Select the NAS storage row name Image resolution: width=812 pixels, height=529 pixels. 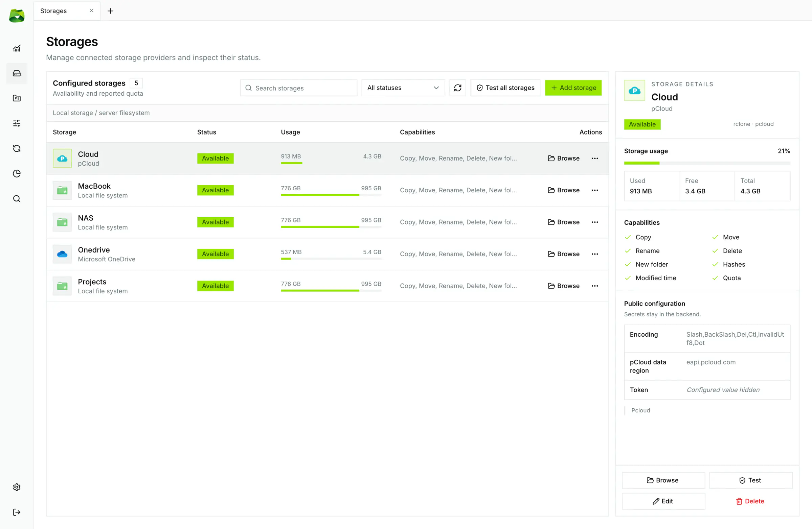pos(86,218)
